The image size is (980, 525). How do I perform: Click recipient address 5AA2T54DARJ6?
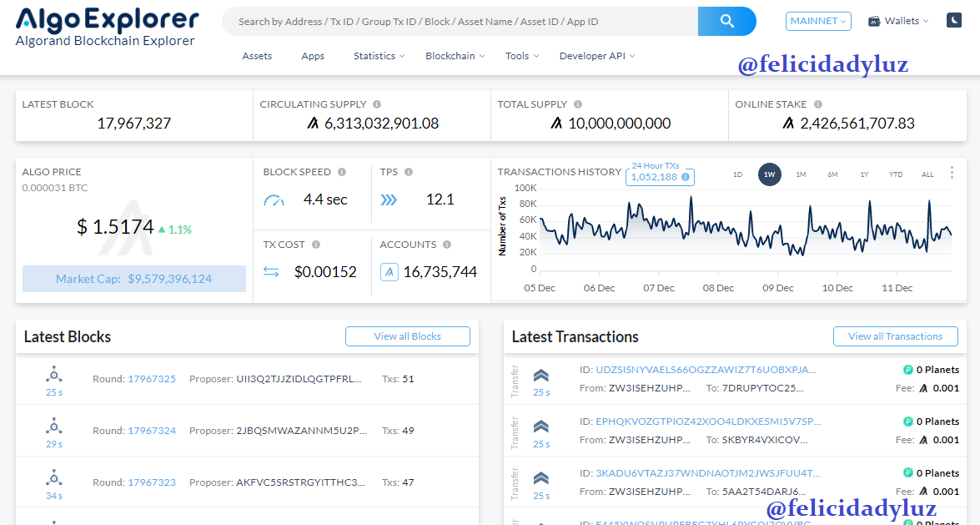pyautogui.click(x=764, y=492)
